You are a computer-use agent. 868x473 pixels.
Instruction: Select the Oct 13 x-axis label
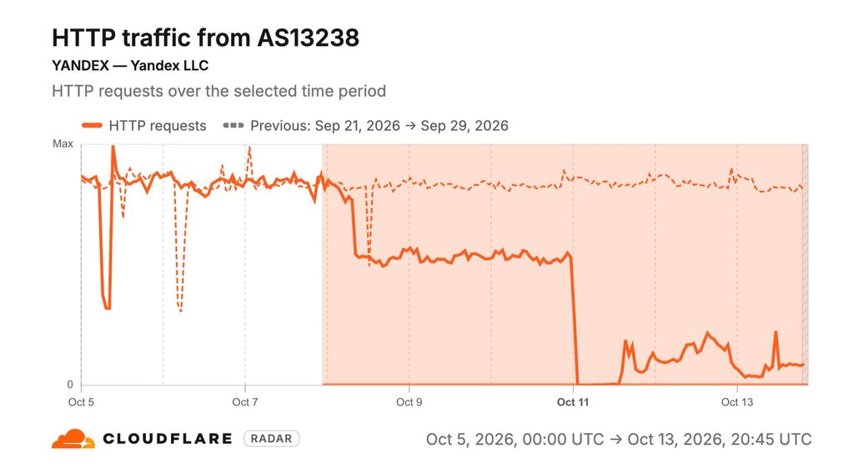coord(737,402)
